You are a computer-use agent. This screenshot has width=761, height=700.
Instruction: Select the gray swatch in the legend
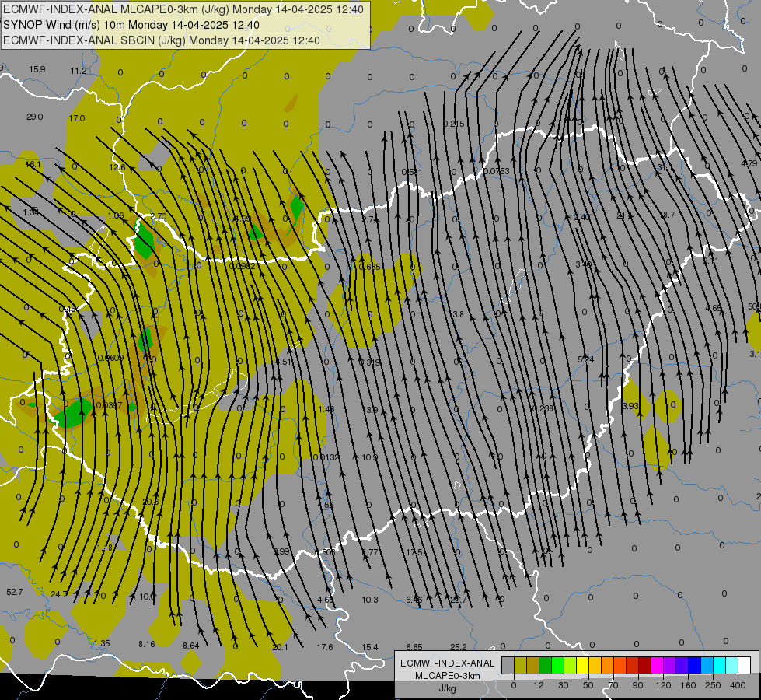508,665
